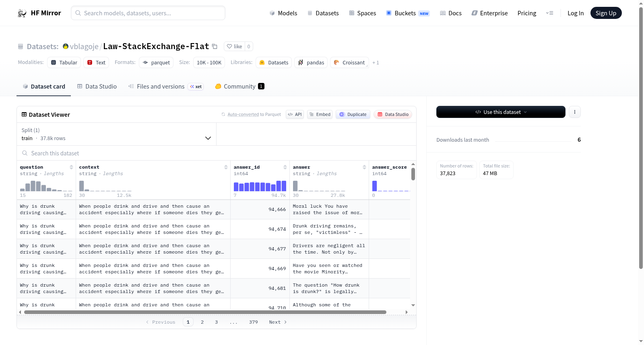Sort by the answer_id column arrows
Screen dimensions: 644x345
click(x=285, y=167)
